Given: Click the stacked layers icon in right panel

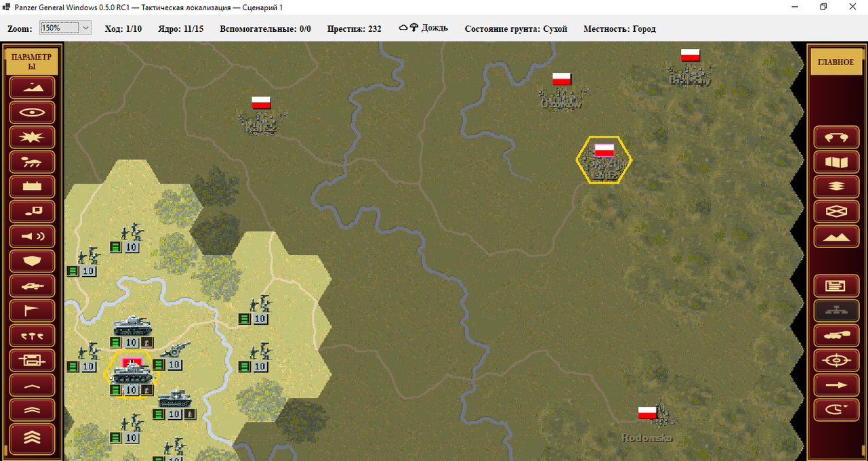Looking at the screenshot, I should tap(835, 186).
